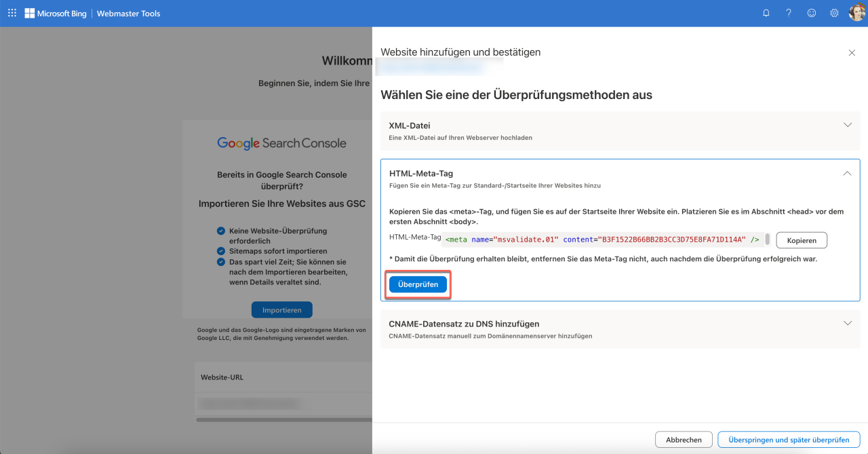Viewport: 868px width, 454px height.
Task: Open the help question mark icon
Action: click(x=789, y=13)
